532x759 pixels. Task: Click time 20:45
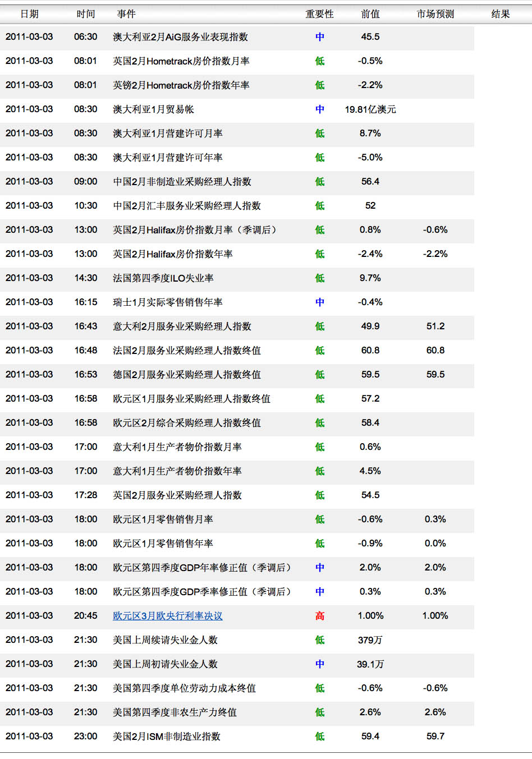pyautogui.click(x=86, y=616)
